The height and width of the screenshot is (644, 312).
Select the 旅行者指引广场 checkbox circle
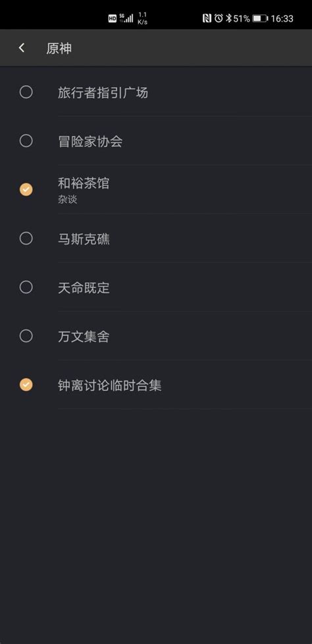26,92
